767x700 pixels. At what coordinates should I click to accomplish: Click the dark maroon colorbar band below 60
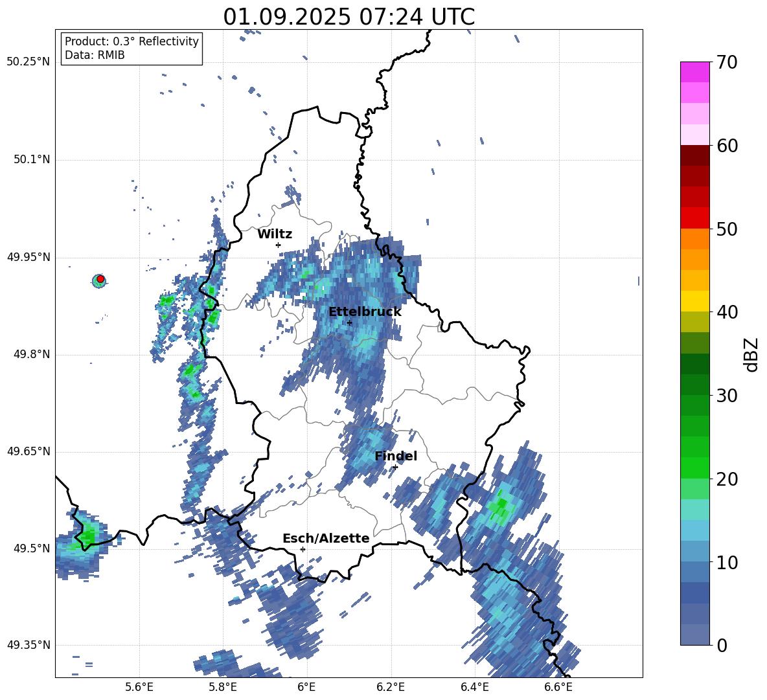coord(694,155)
